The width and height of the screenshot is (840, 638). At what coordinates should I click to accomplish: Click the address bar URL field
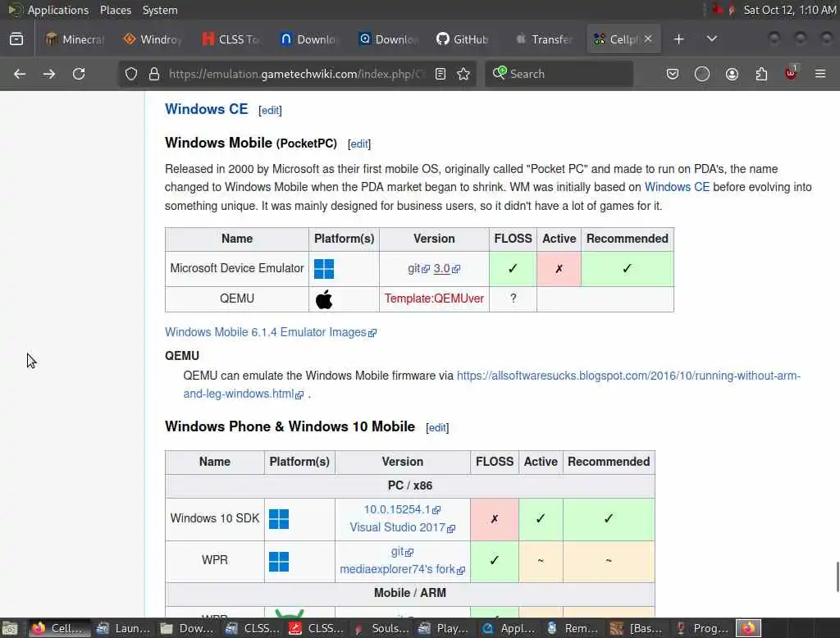[295, 74]
